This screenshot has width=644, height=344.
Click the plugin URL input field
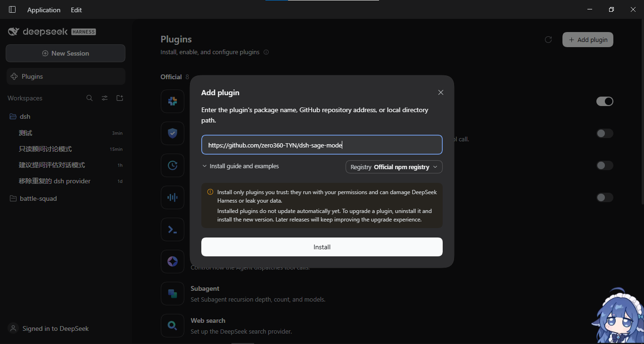pyautogui.click(x=322, y=145)
